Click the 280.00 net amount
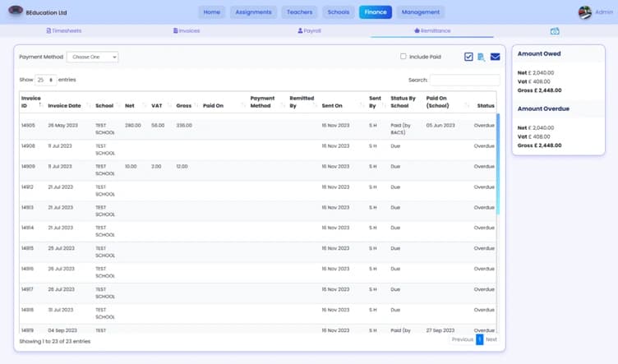 point(133,125)
